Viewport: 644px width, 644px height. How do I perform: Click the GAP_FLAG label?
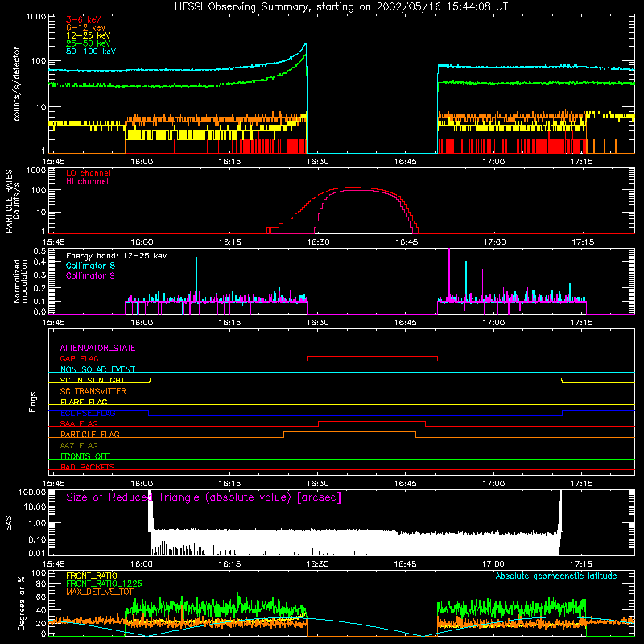pos(79,358)
